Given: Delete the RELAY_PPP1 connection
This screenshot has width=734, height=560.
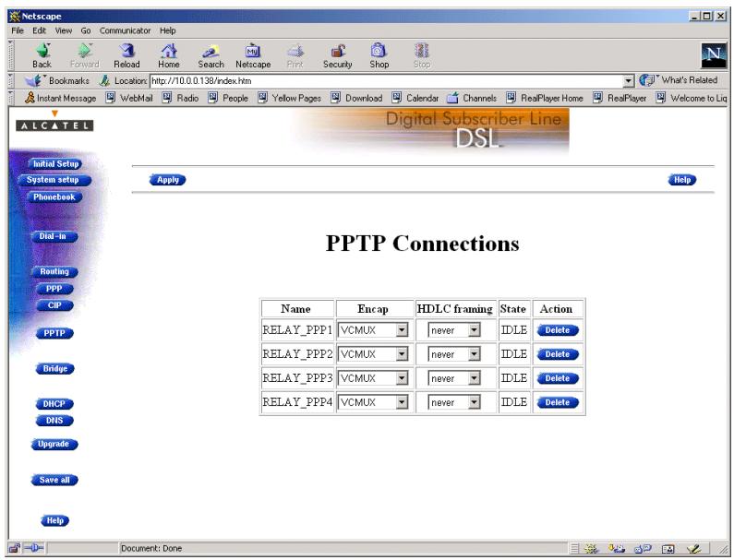Looking at the screenshot, I should (558, 330).
